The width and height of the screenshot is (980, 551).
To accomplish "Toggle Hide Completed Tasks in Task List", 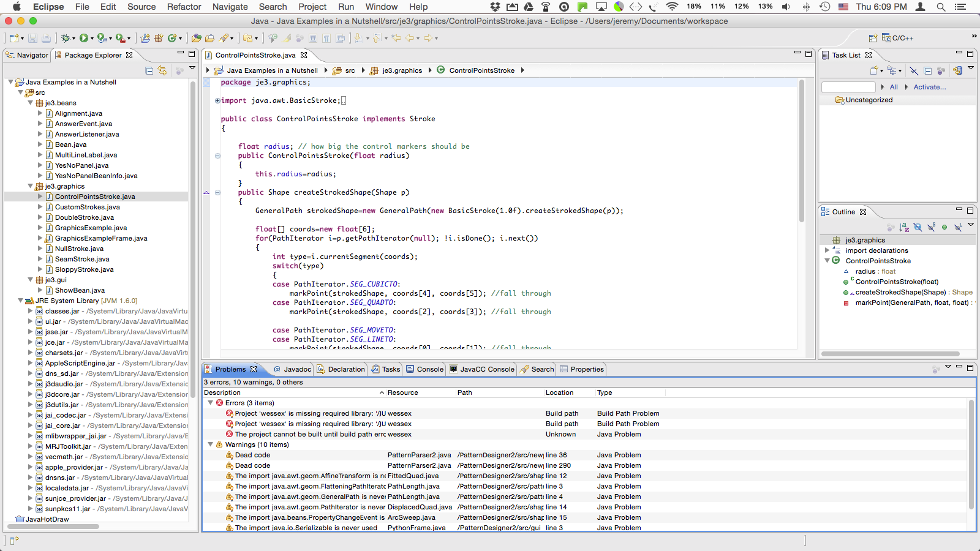I will click(914, 70).
